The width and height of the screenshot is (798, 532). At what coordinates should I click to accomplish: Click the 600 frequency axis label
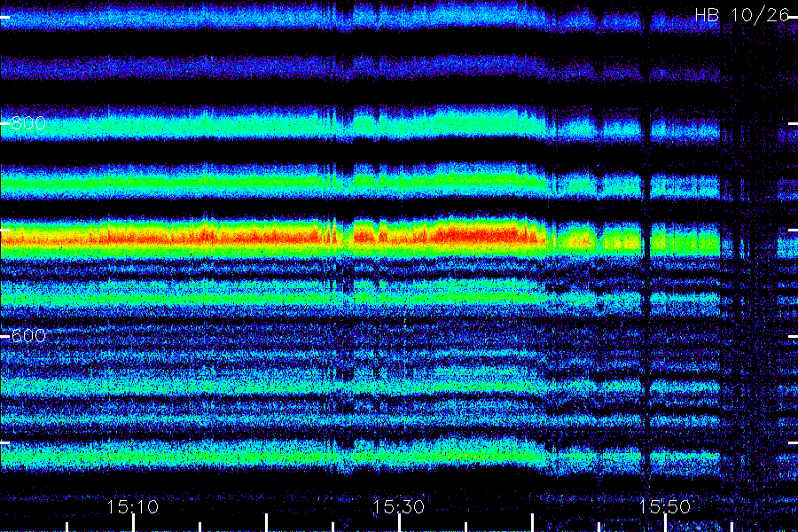(x=28, y=336)
